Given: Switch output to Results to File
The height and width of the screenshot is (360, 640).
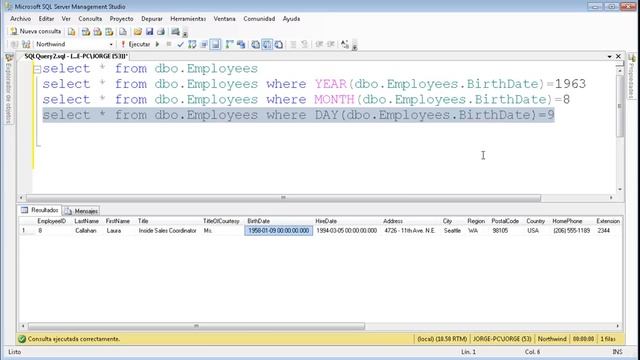Looking at the screenshot, I should tap(279, 44).
